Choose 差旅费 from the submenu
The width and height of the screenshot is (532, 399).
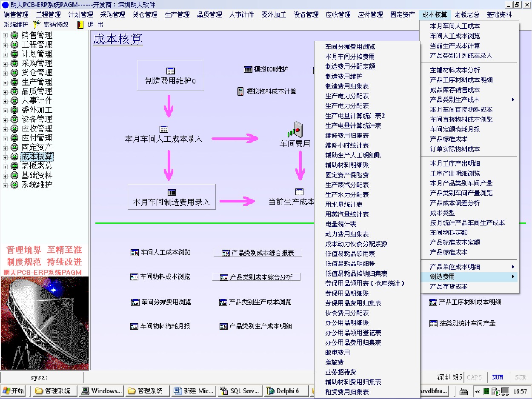click(x=367, y=362)
